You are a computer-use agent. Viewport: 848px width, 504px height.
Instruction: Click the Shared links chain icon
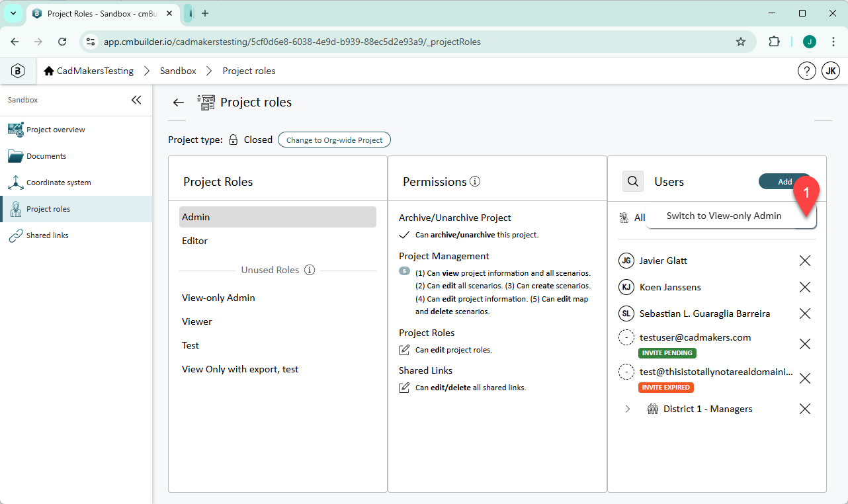pyautogui.click(x=16, y=235)
